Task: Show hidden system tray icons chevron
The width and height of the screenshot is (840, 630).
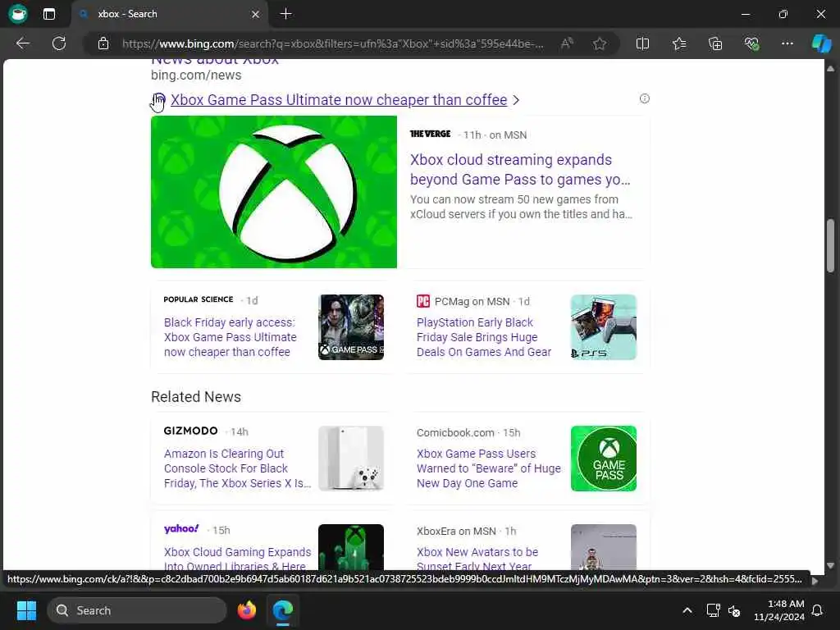Action: pyautogui.click(x=687, y=610)
